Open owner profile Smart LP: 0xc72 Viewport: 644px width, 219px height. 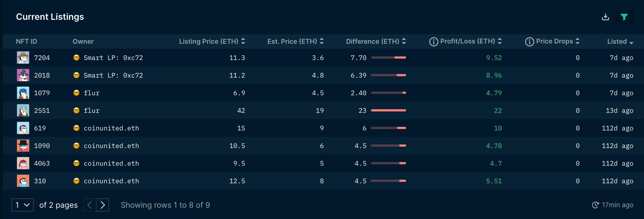point(113,58)
